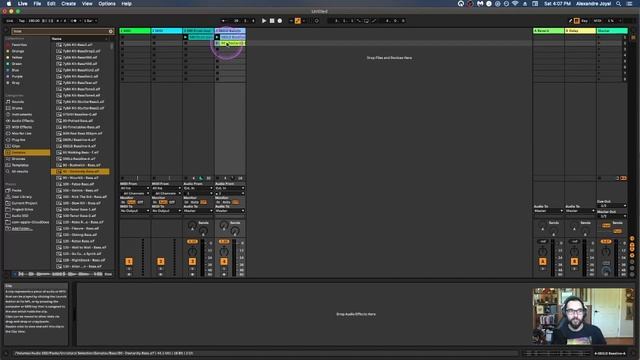640x360 pixels.
Task: Toggle Return A track activator
Action: click(x=542, y=261)
